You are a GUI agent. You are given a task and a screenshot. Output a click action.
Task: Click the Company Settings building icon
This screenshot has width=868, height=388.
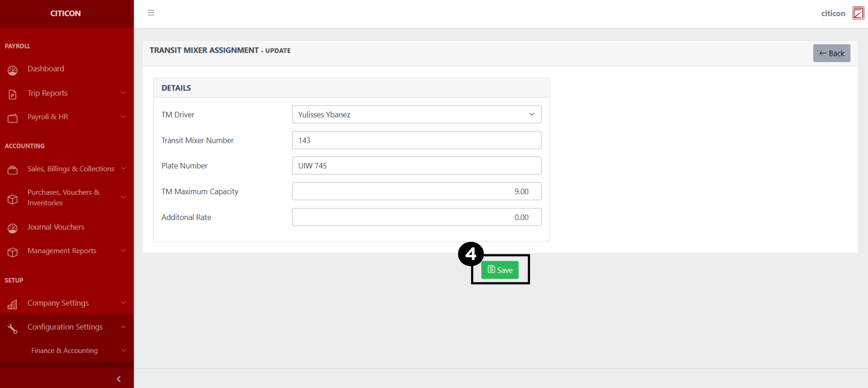click(x=12, y=304)
